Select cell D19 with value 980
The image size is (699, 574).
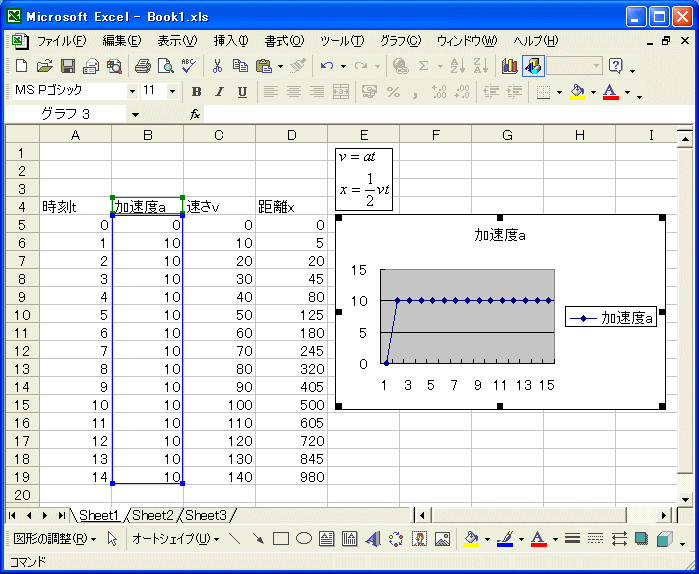pos(292,477)
